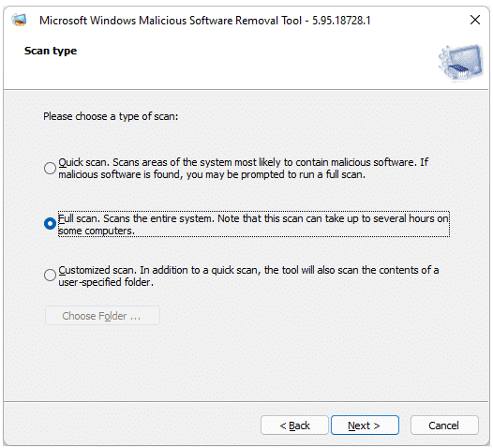Select the Quick scan radio button
493x448 pixels.
[50, 168]
